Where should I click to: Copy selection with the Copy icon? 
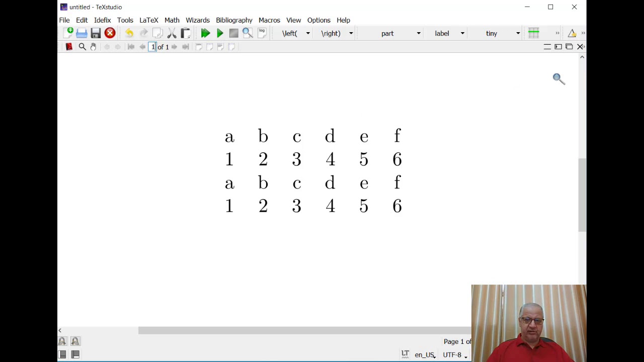point(157,33)
